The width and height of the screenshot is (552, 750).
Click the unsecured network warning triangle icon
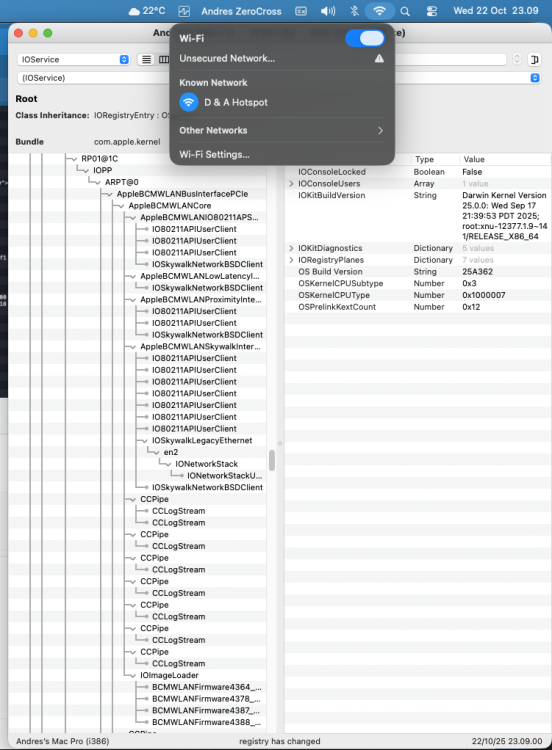click(x=379, y=58)
